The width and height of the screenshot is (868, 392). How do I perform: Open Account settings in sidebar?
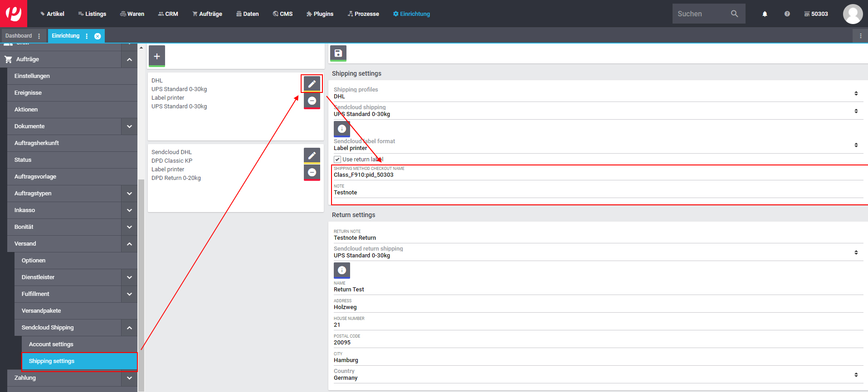click(79, 344)
